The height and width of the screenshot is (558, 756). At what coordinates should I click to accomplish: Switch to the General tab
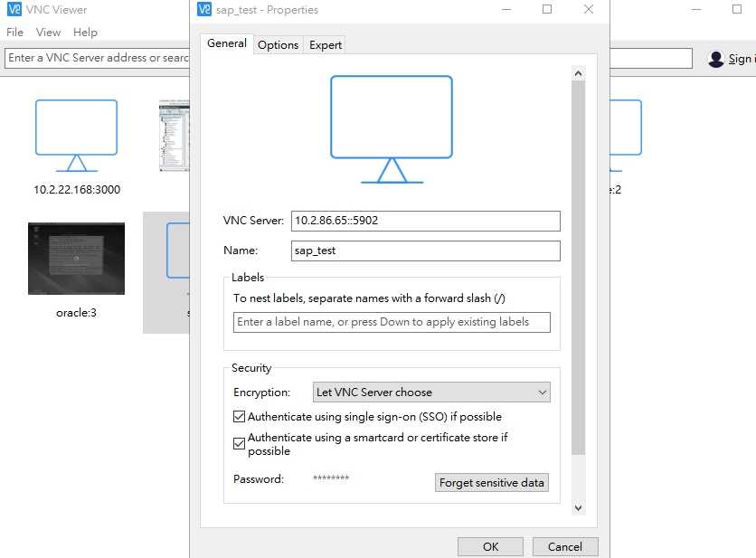[227, 43]
